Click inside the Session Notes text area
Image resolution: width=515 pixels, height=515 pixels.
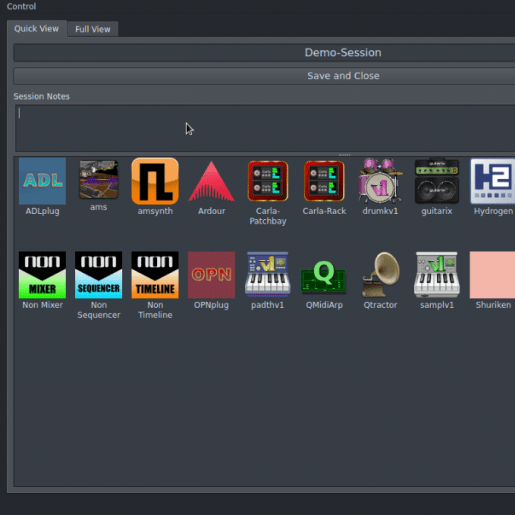tap(265, 128)
